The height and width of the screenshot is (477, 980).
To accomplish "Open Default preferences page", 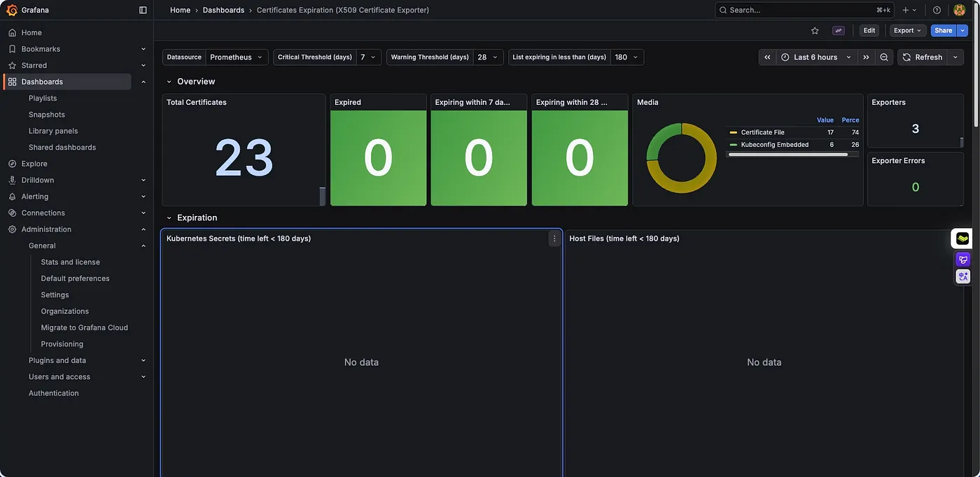I will coord(76,278).
